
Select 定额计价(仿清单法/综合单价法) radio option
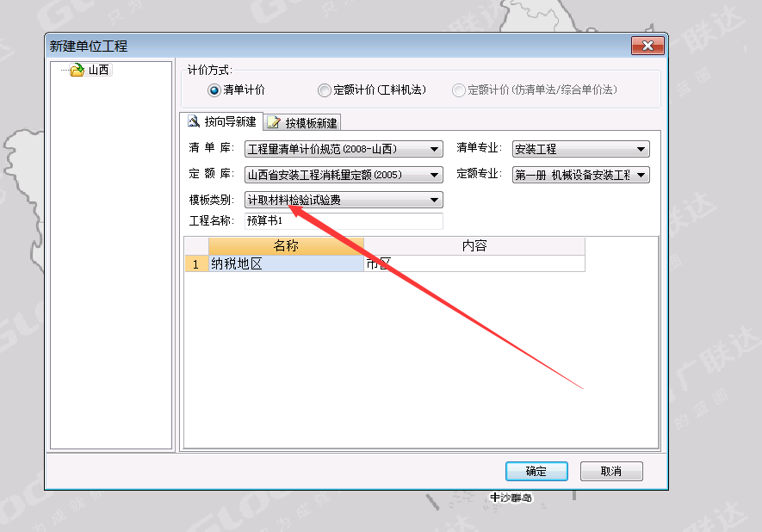tap(458, 90)
